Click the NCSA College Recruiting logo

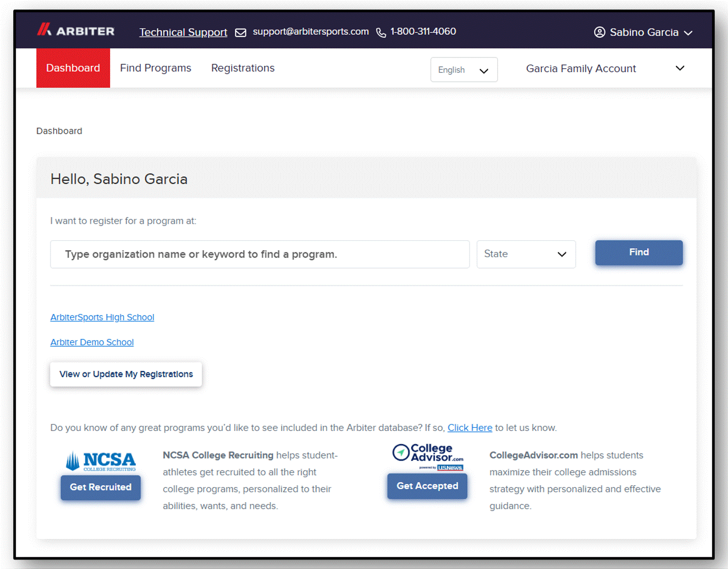[x=101, y=461]
